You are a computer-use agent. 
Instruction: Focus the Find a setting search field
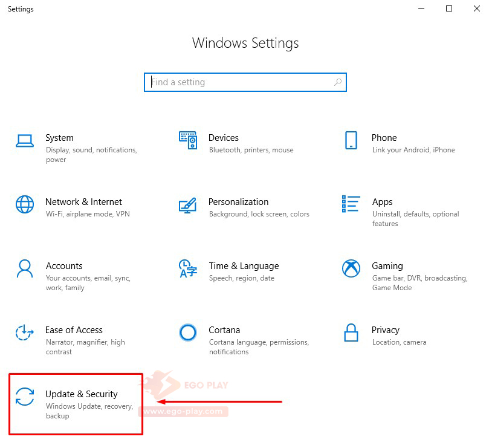[245, 82]
